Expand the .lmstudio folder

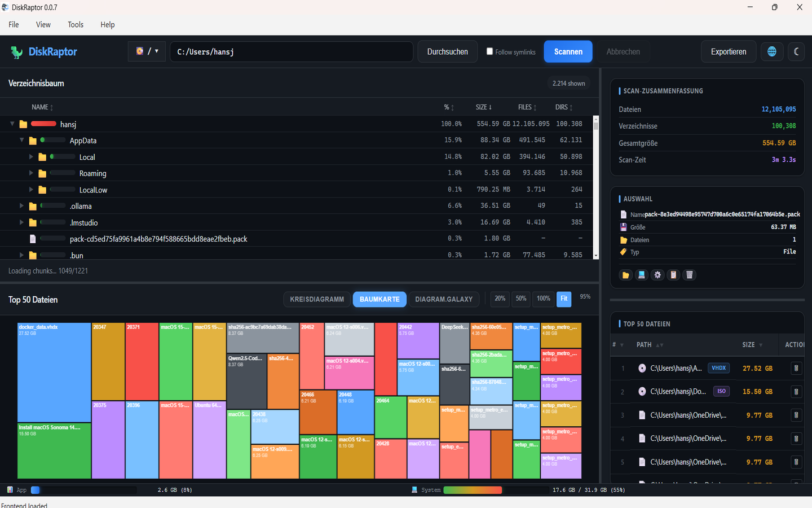(x=21, y=222)
